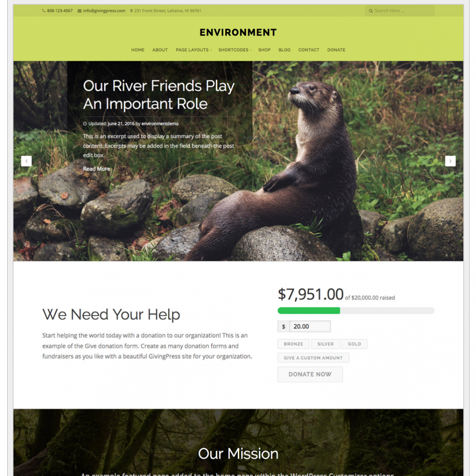Open the Read More link
The image size is (476, 476).
96,169
